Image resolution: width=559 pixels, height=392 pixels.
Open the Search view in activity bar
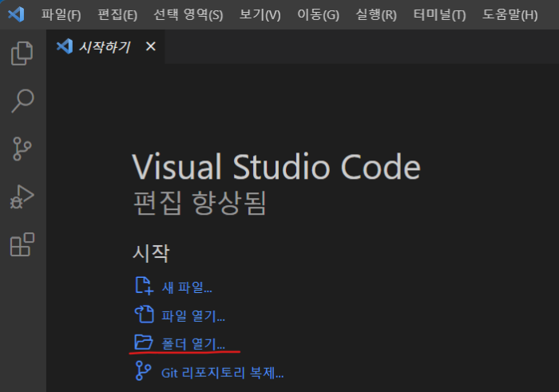coord(22,101)
